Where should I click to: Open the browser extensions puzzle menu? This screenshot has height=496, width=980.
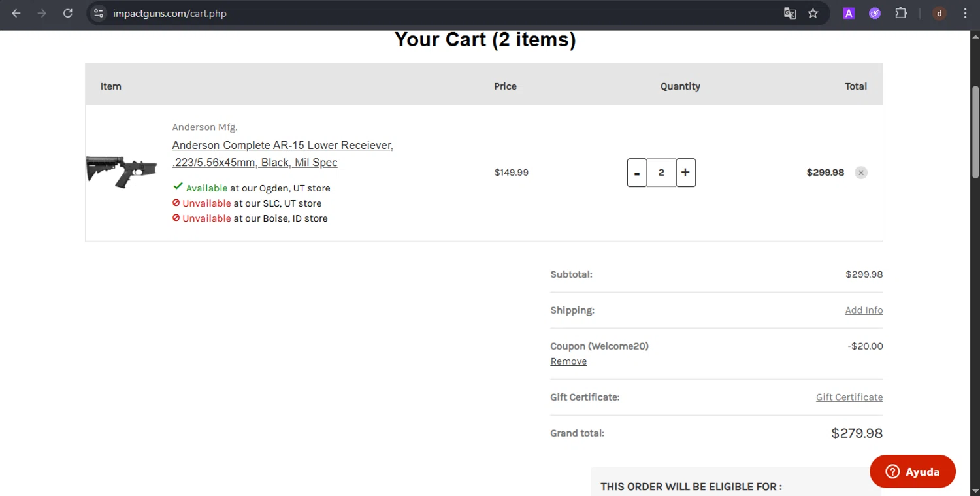pyautogui.click(x=901, y=13)
